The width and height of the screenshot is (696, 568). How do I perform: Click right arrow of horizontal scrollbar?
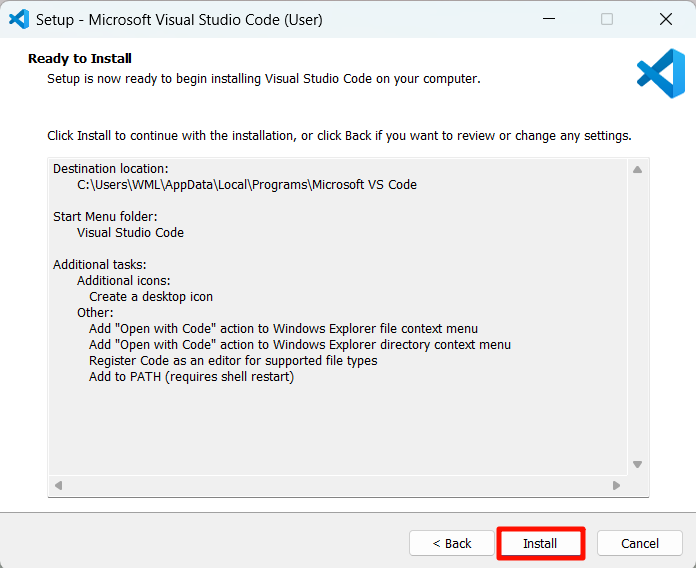click(617, 486)
